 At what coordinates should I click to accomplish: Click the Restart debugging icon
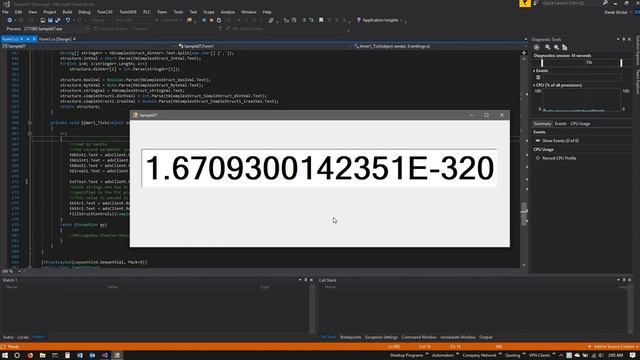[x=219, y=20]
